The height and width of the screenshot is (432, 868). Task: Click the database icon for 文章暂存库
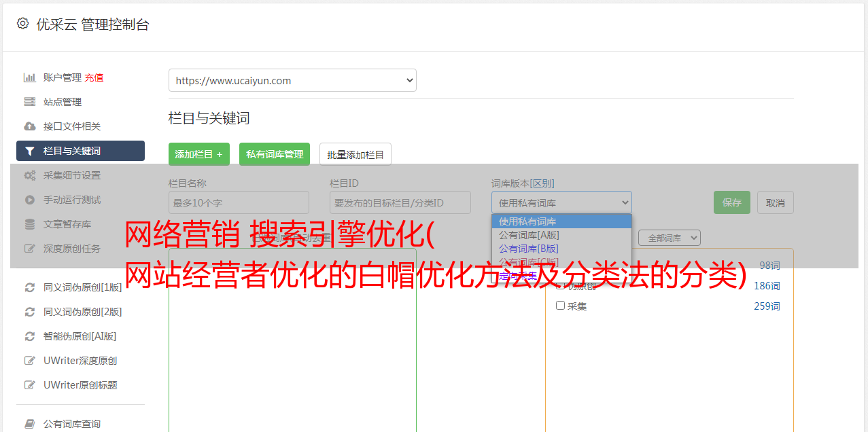(x=29, y=224)
